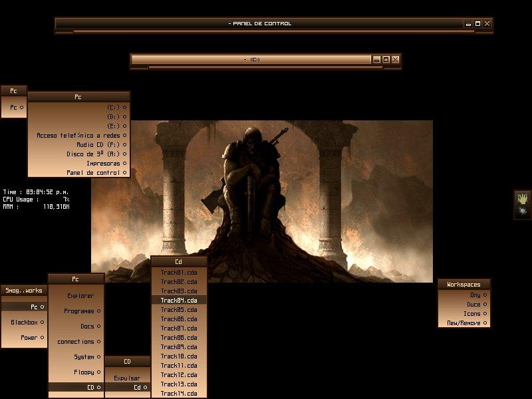Close the (C:) window
Viewport: 532px width, 399px height.
point(396,60)
